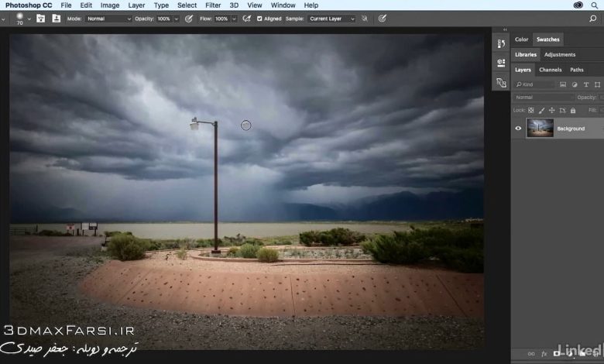Image resolution: width=604 pixels, height=364 pixels.
Task: Open Creative Cloud icon in menu bar
Action: pos(578,5)
